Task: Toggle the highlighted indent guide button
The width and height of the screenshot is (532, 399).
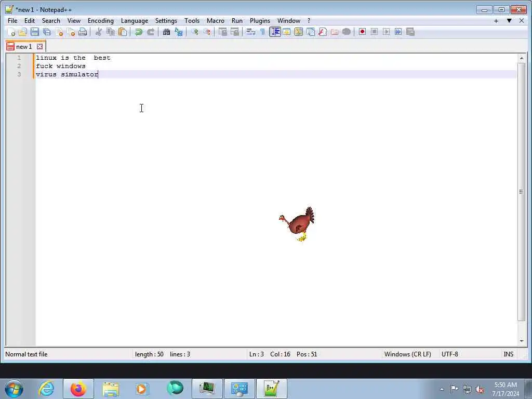Action: (275, 32)
